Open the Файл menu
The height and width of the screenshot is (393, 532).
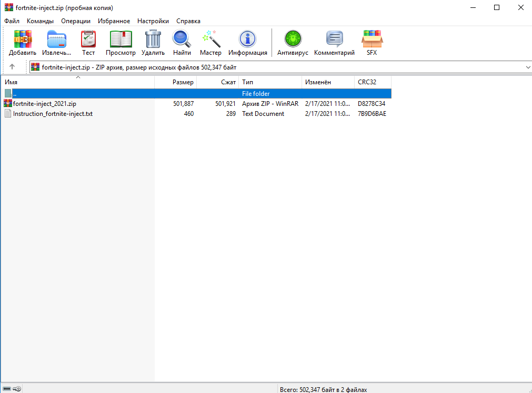tap(12, 21)
